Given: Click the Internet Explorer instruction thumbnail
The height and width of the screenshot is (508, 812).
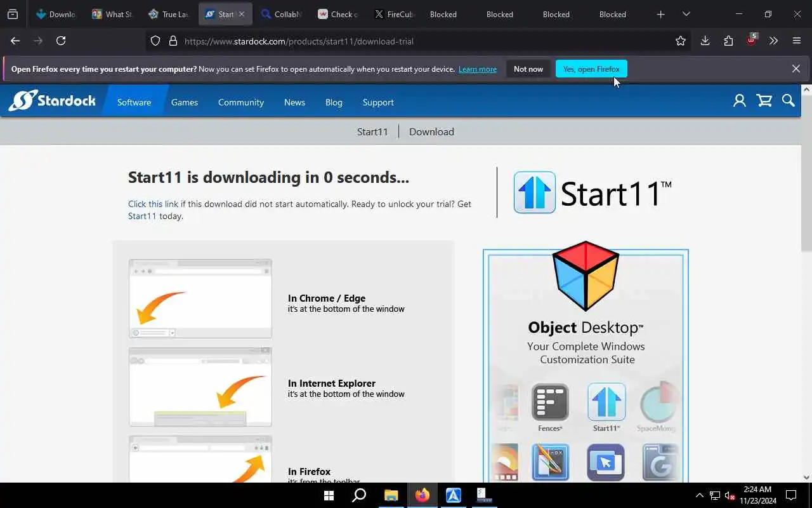Looking at the screenshot, I should (200, 387).
